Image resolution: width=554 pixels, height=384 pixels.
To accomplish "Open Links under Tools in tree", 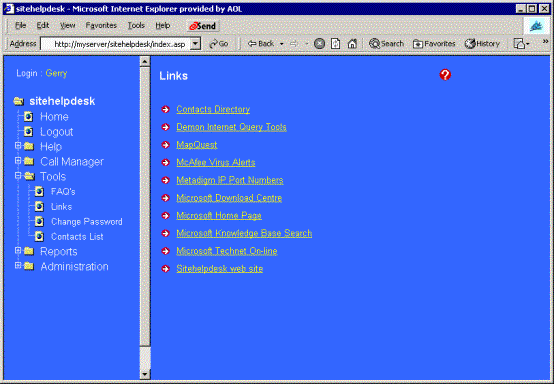I will pyautogui.click(x=61, y=207).
